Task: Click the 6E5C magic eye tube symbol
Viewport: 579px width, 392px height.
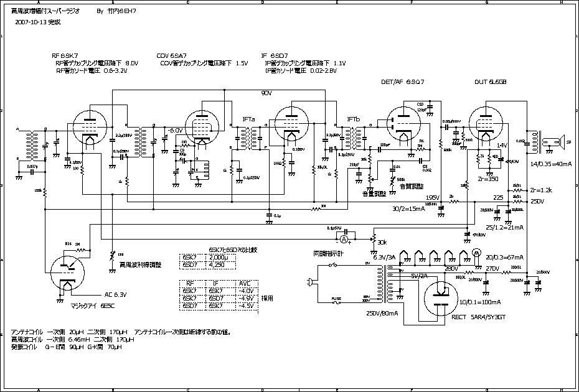Action: 67,273
